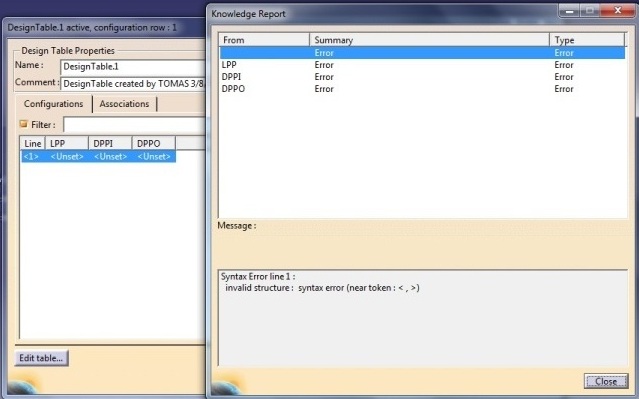Click the Name field containing DesignTable.1
This screenshot has height=399, width=639.
click(133, 67)
